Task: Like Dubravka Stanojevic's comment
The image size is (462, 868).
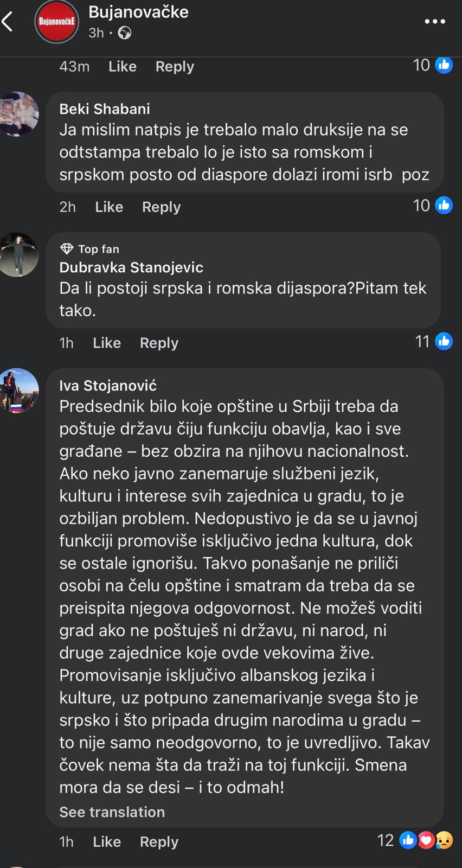Action: pyautogui.click(x=107, y=343)
